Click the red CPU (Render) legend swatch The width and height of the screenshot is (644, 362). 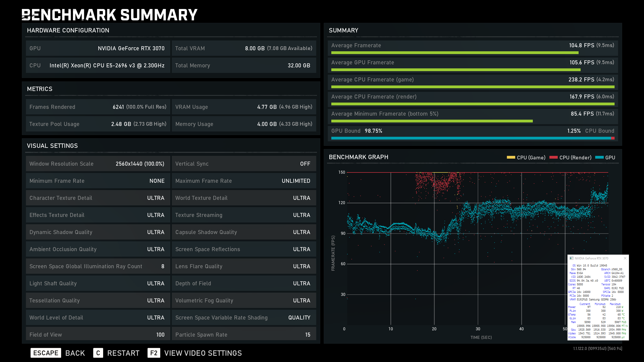[x=553, y=157]
